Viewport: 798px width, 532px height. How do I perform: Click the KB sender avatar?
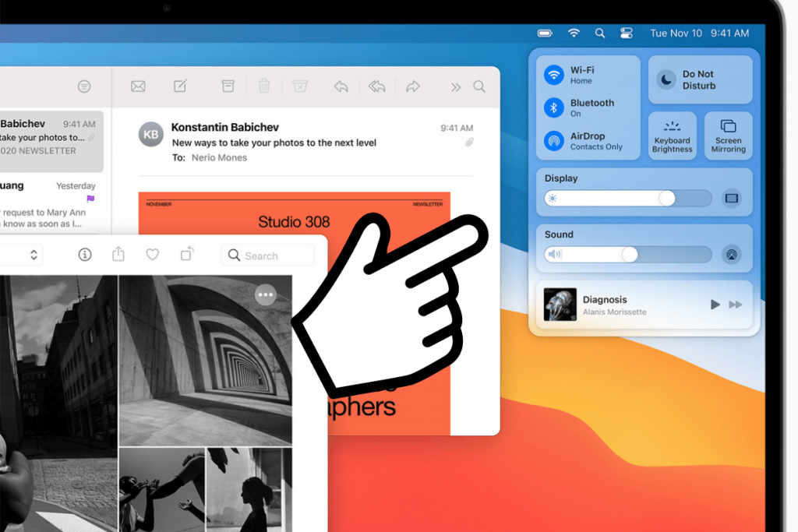click(x=150, y=134)
